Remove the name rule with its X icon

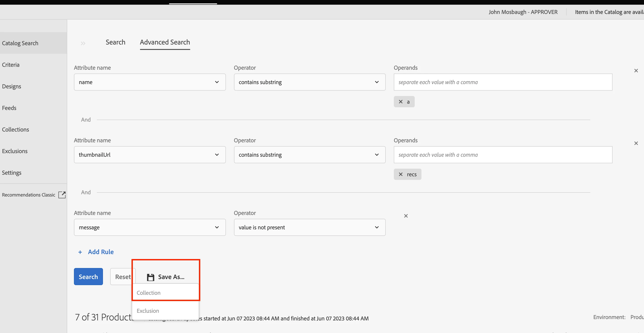[x=636, y=71]
